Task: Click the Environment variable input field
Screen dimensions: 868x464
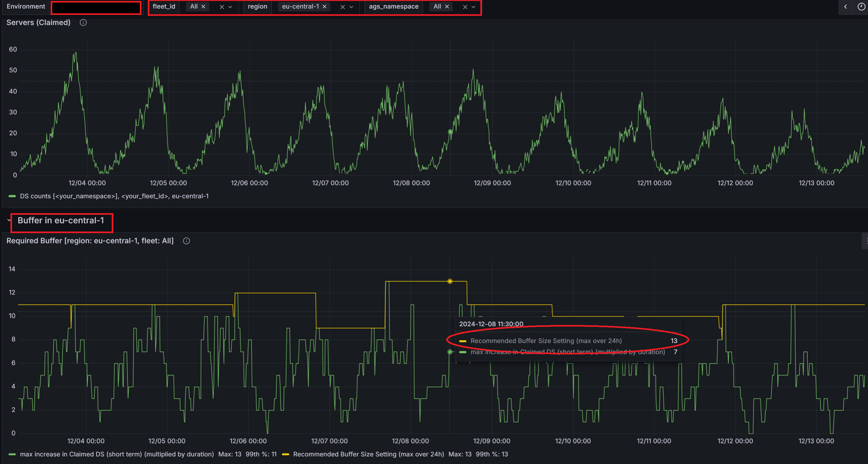Action: tap(96, 7)
